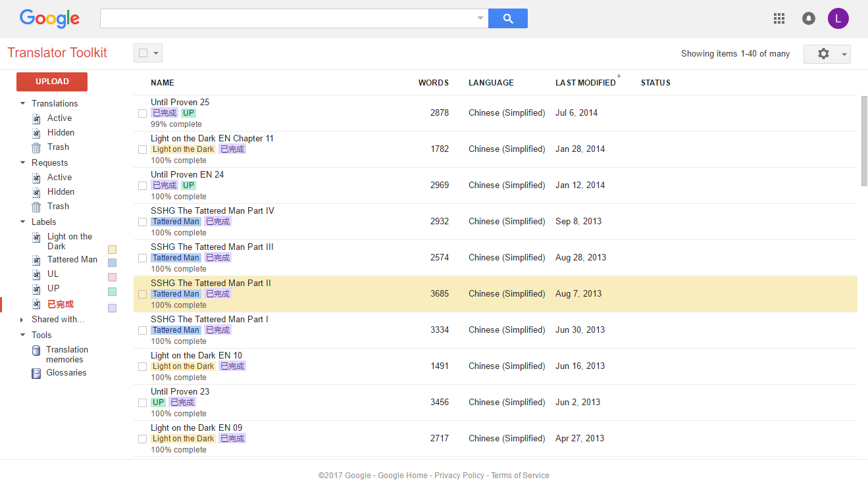Tick checkbox for Light on the Dark EN 10
868x490 pixels.
click(142, 366)
